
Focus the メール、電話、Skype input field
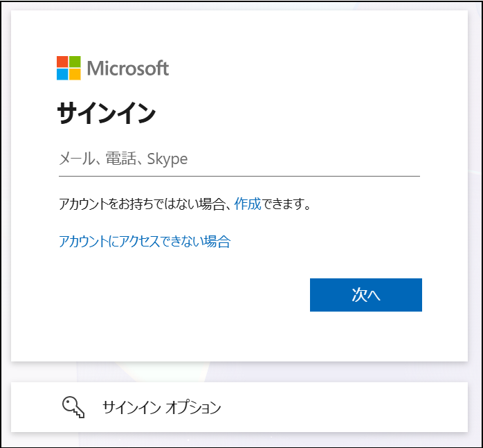point(239,159)
